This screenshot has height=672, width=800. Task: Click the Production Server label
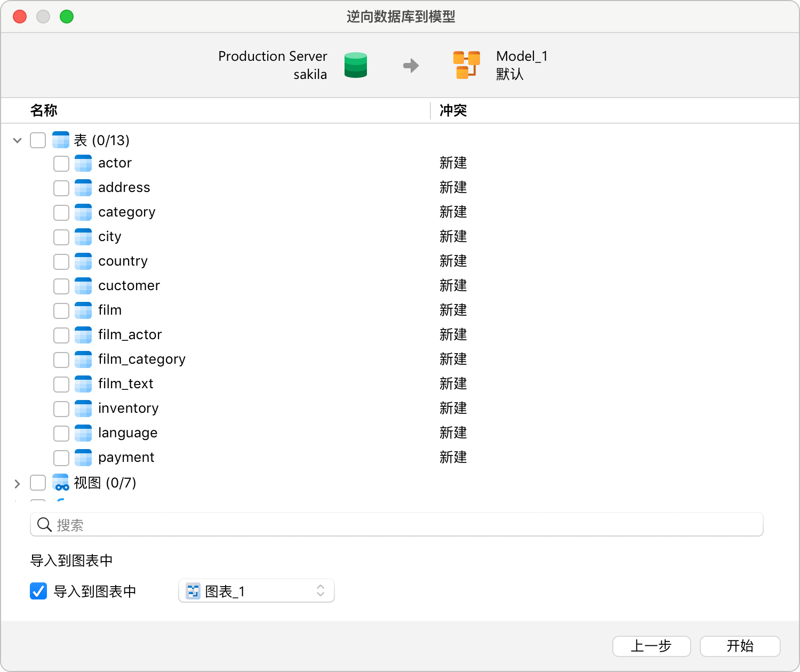pyautogui.click(x=273, y=56)
